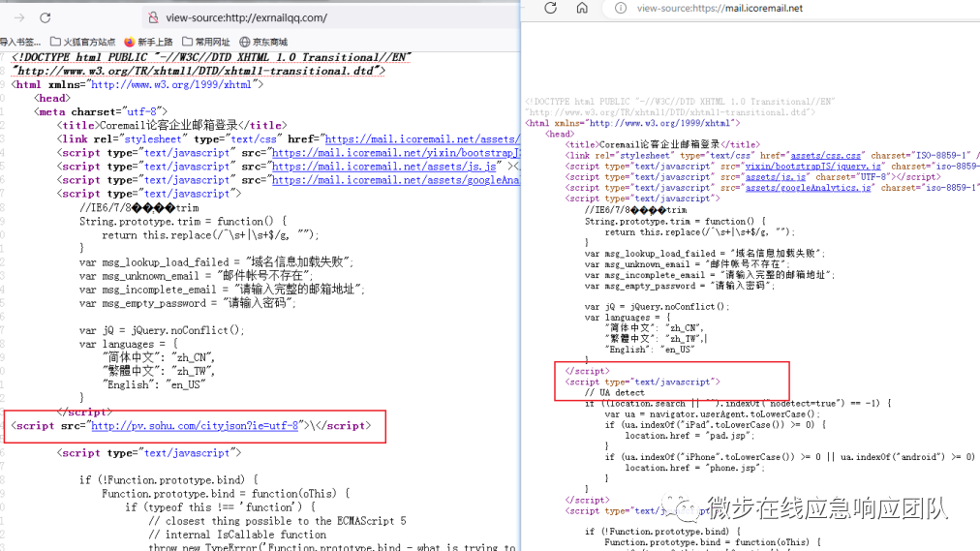Open the 火狐官方站点 bookmark folder

(x=82, y=42)
